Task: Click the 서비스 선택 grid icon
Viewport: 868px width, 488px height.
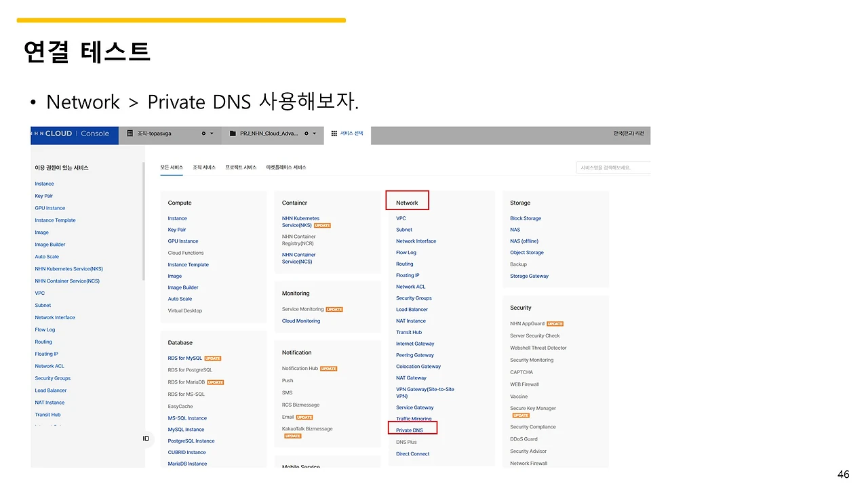Action: [x=334, y=134]
